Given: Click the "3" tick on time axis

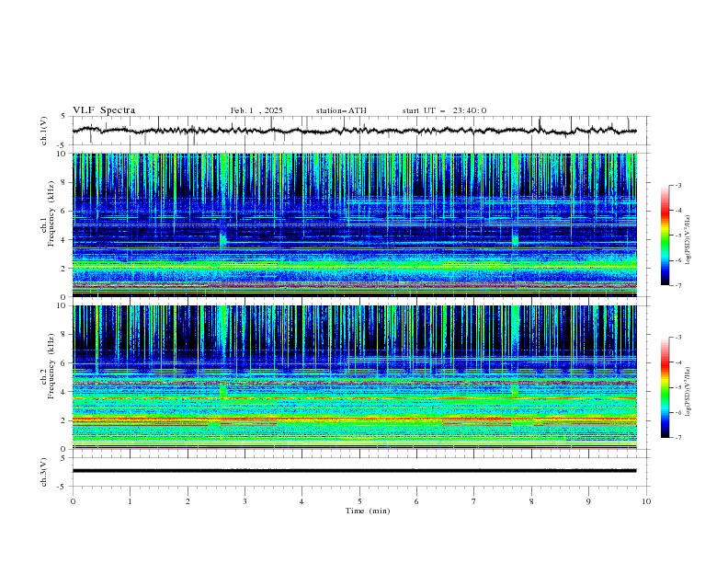Looking at the screenshot, I should 245,501.
